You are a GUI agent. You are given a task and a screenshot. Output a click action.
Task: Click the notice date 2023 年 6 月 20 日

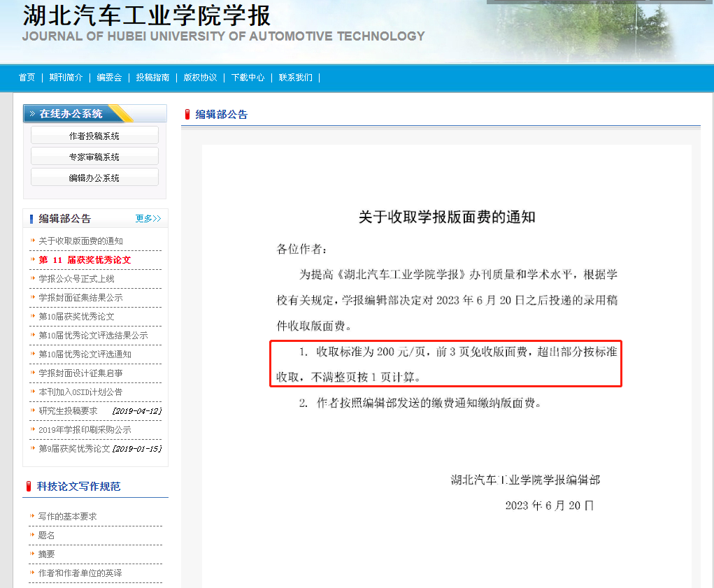pos(550,505)
